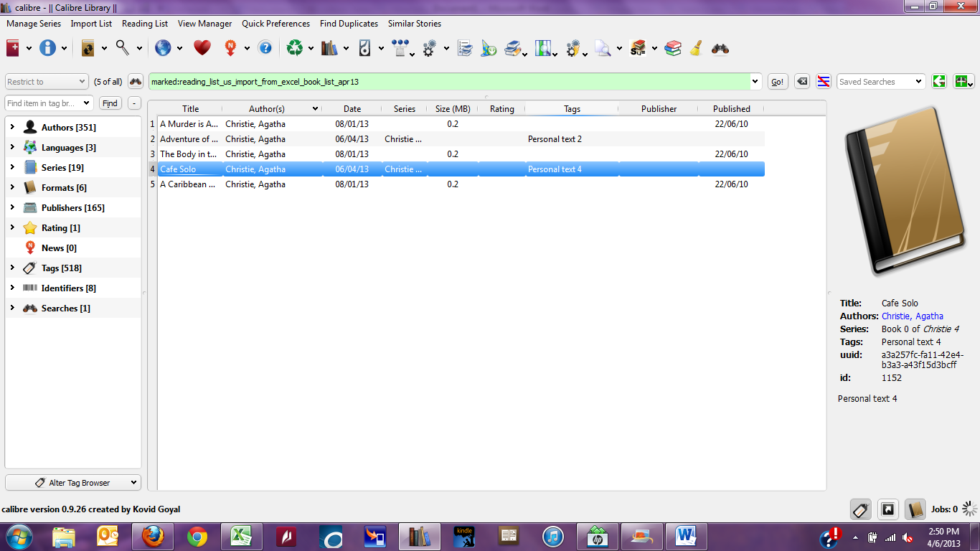Click the magnifying glass View icon
This screenshot has width=980, height=551.
click(x=123, y=48)
